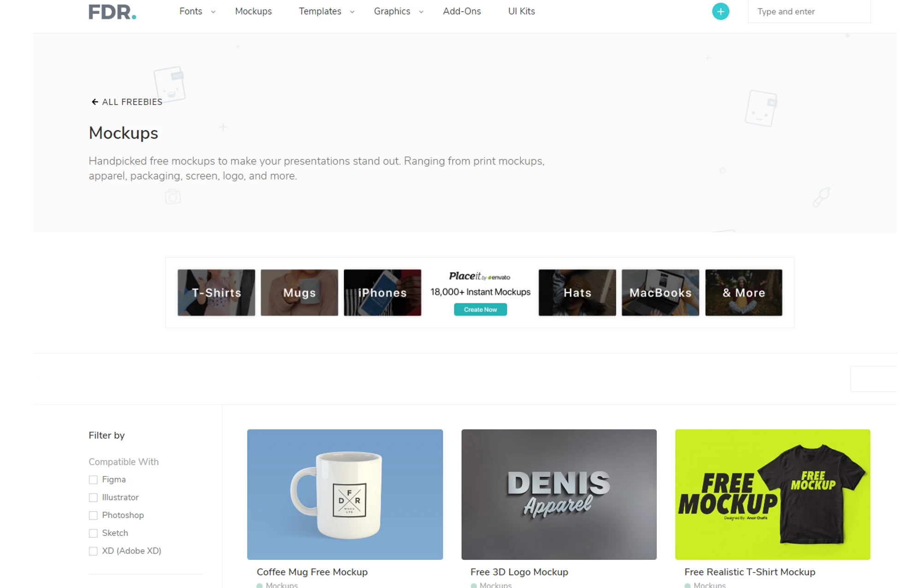Check the Sketch filter checkbox

click(x=94, y=533)
